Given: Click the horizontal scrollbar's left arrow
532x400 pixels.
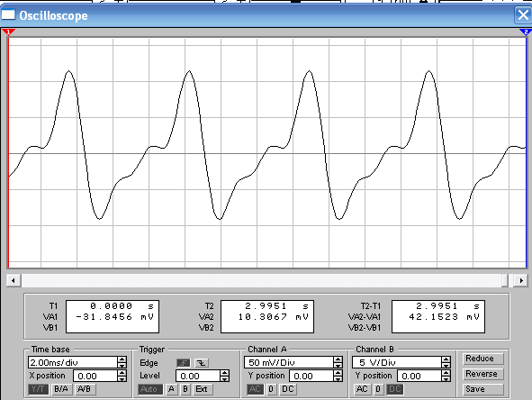Looking at the screenshot, I should [14, 280].
